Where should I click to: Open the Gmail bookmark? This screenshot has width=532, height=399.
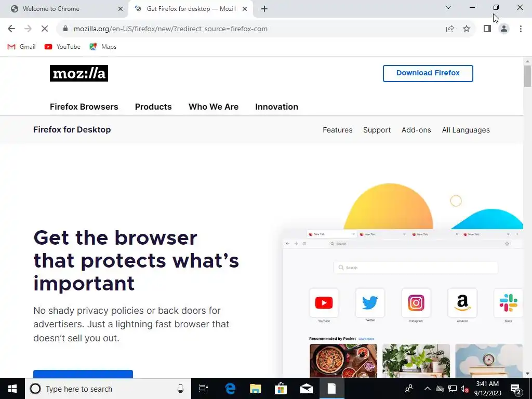coord(21,47)
